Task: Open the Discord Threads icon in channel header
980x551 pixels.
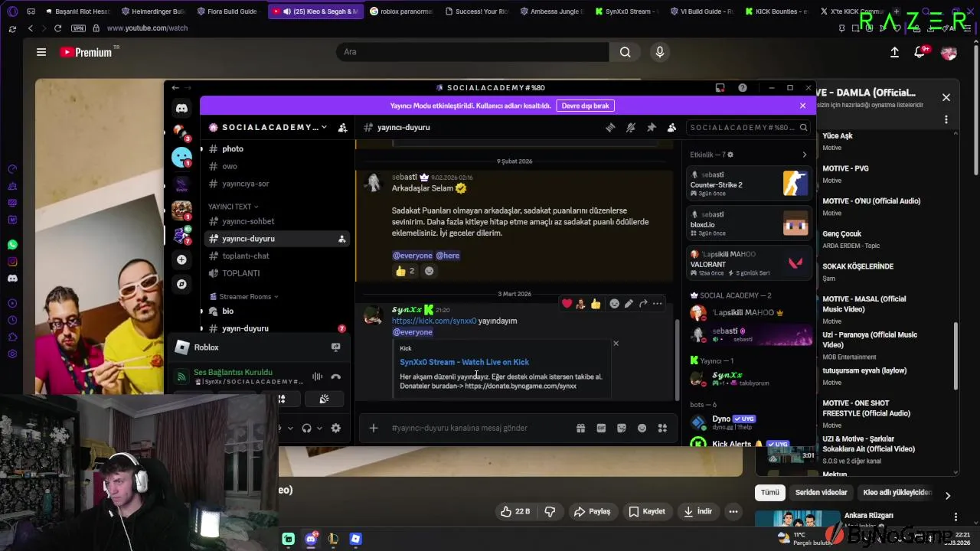Action: [610, 128]
